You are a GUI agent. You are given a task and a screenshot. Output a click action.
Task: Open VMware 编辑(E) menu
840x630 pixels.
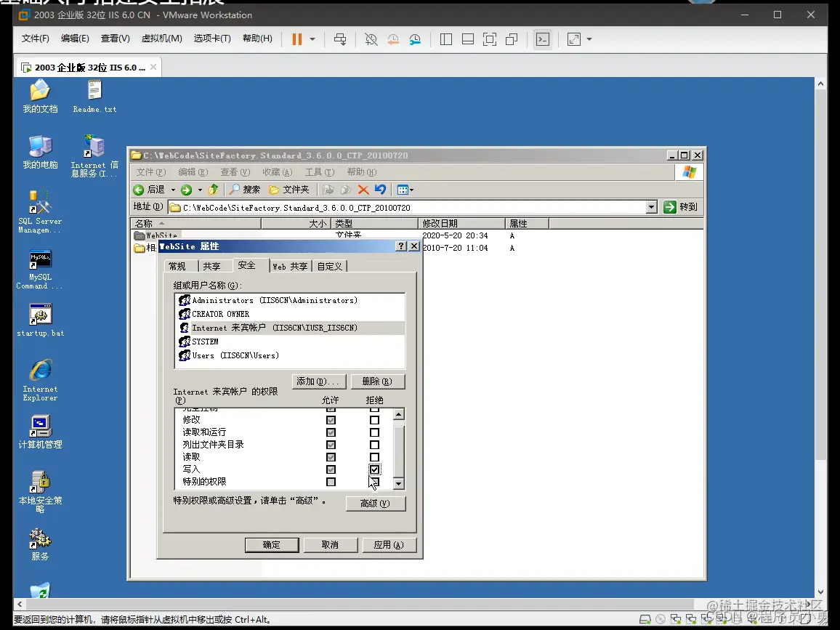75,39
